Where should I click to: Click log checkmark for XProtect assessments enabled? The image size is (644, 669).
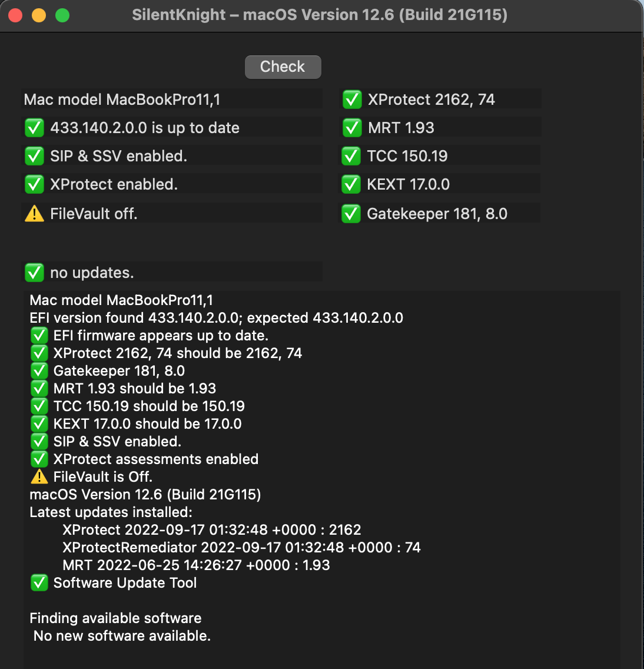click(x=39, y=459)
